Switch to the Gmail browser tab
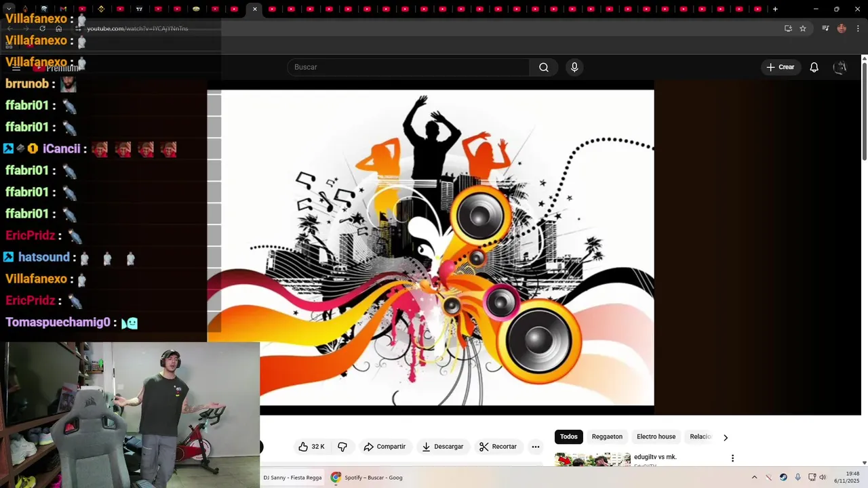 coord(63,9)
